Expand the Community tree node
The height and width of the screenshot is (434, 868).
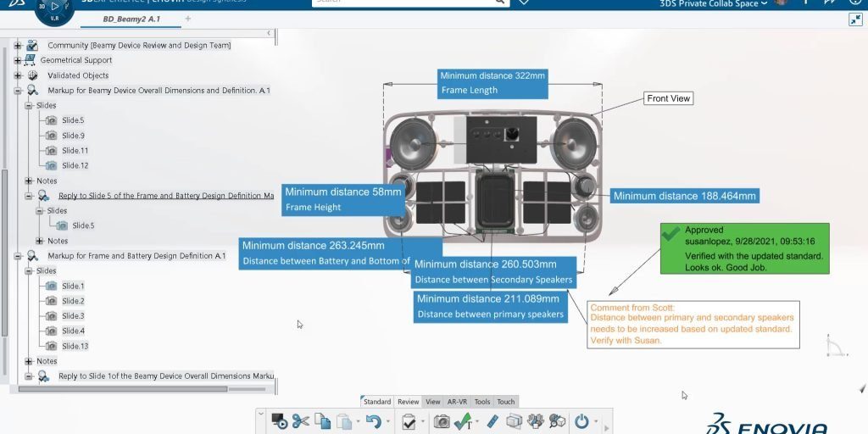tap(18, 46)
